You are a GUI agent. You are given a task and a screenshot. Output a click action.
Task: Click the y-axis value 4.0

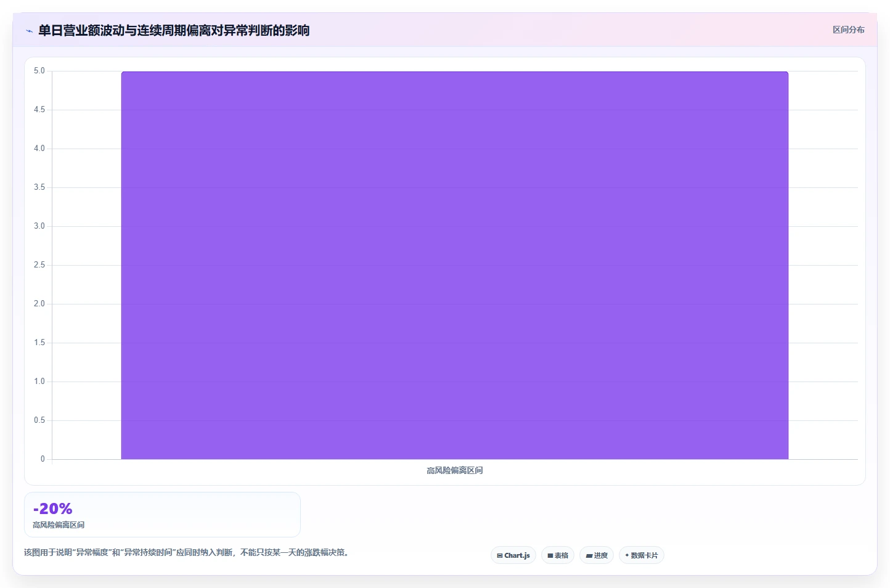coord(39,149)
